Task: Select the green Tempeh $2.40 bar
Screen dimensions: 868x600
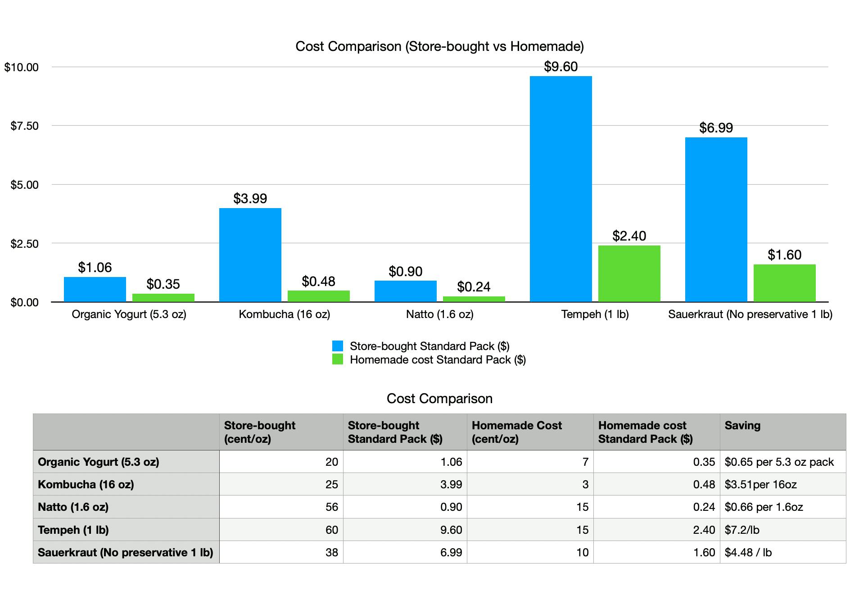Action: 629,273
